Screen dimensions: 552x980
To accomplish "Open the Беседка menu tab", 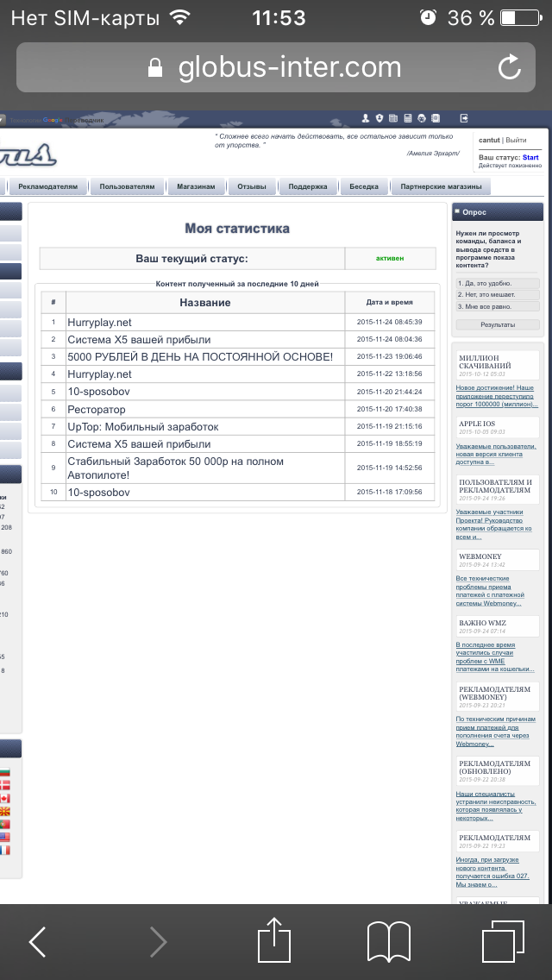I will (364, 186).
